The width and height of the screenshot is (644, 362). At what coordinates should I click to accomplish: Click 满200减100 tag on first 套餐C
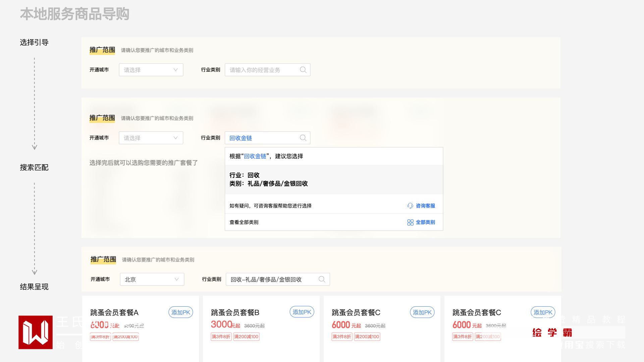pos(367,337)
